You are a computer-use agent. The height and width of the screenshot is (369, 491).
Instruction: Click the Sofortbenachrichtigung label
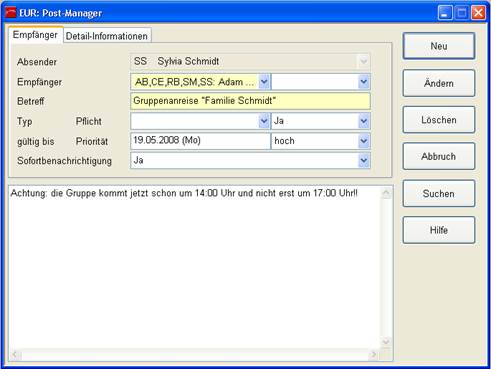[64, 161]
